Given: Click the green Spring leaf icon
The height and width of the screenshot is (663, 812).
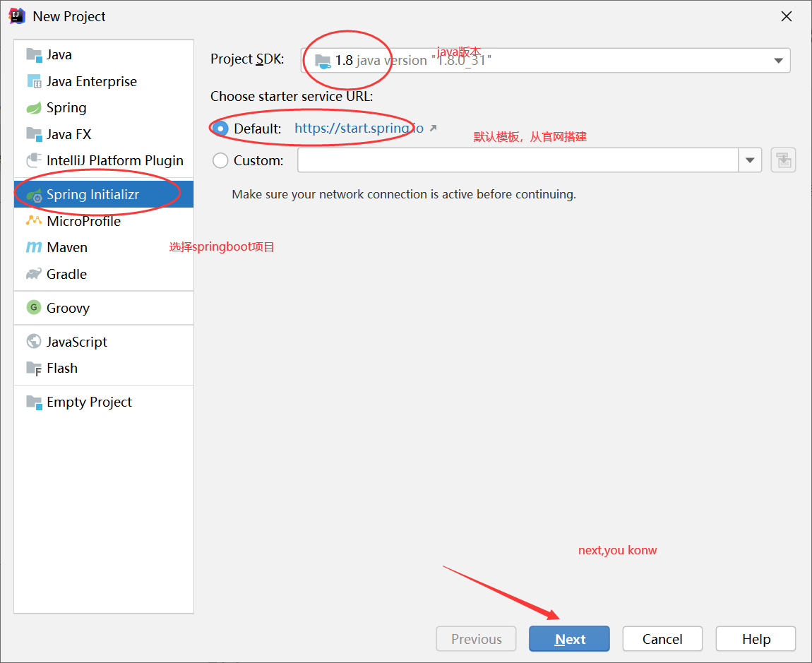Looking at the screenshot, I should 34,108.
